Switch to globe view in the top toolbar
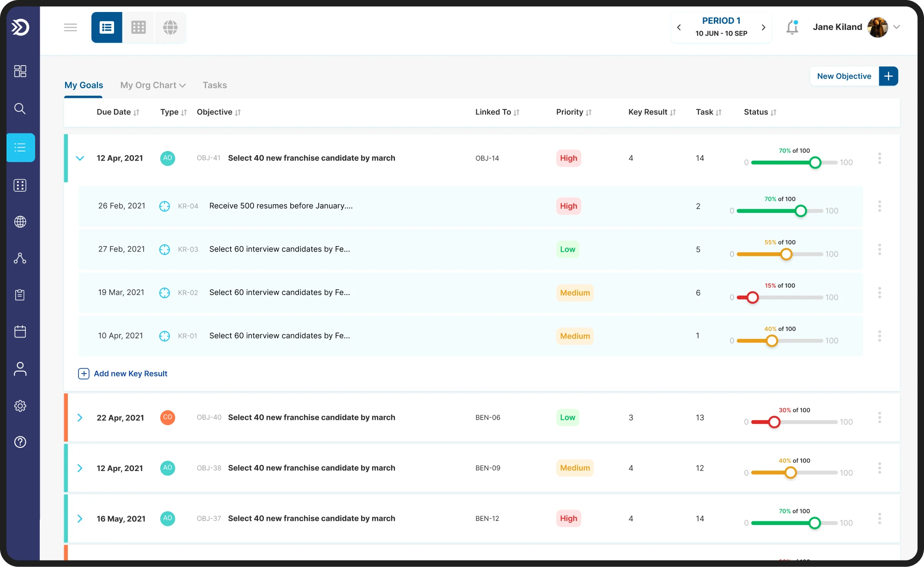The image size is (924, 567). 170,27
